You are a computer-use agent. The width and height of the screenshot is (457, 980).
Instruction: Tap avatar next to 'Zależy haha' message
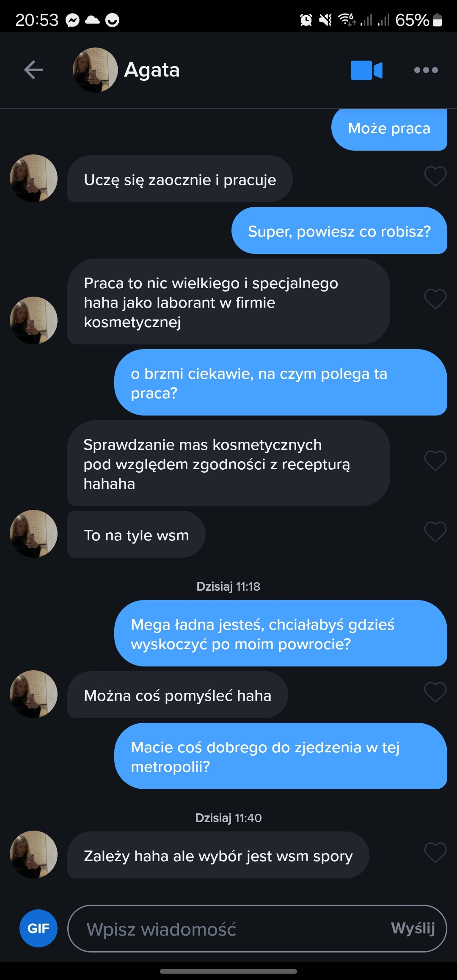point(33,854)
